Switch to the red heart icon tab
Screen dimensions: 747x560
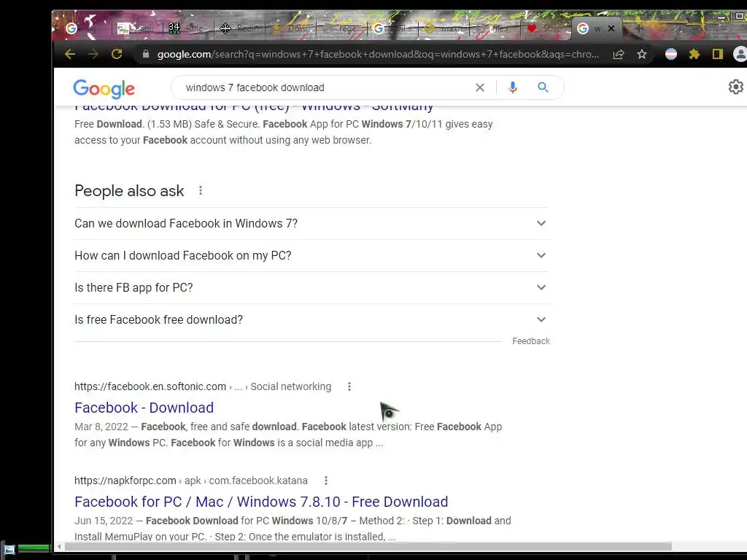coord(544,28)
